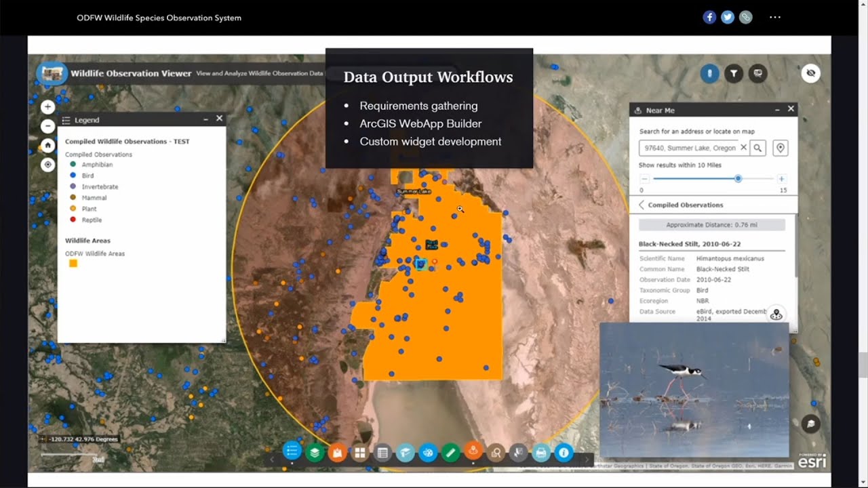Open the orange map bookmark widget
The height and width of the screenshot is (488, 868).
tap(337, 452)
